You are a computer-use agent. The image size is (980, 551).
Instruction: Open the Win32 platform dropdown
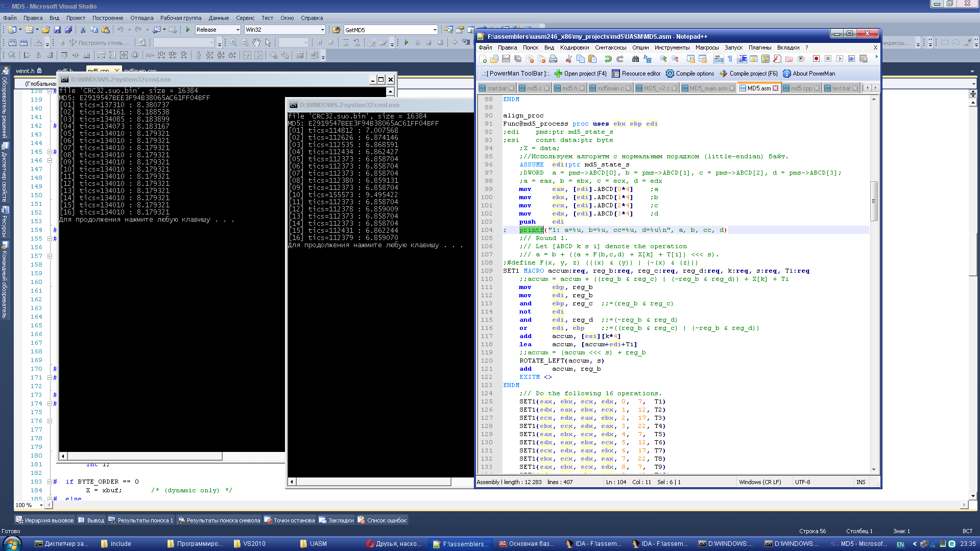pos(322,30)
